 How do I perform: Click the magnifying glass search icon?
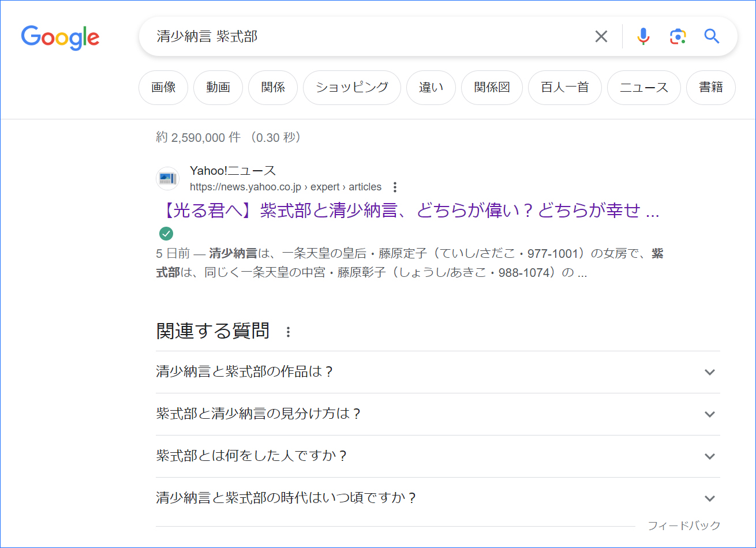(712, 37)
